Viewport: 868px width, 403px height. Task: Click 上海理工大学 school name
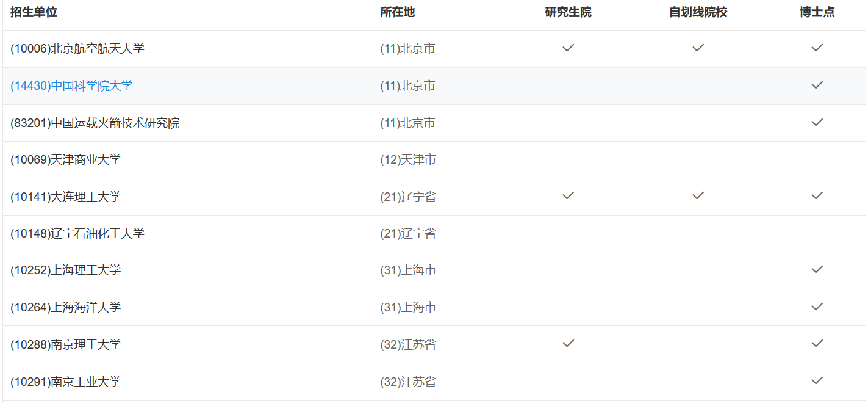66,270
